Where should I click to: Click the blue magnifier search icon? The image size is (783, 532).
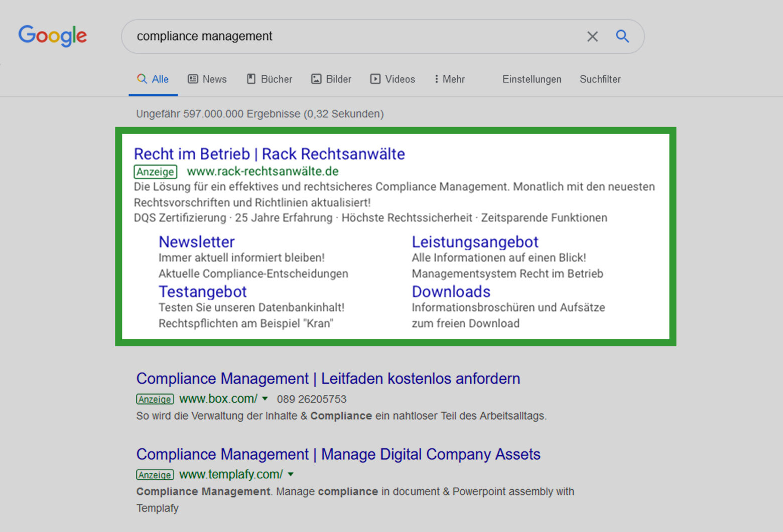(622, 36)
